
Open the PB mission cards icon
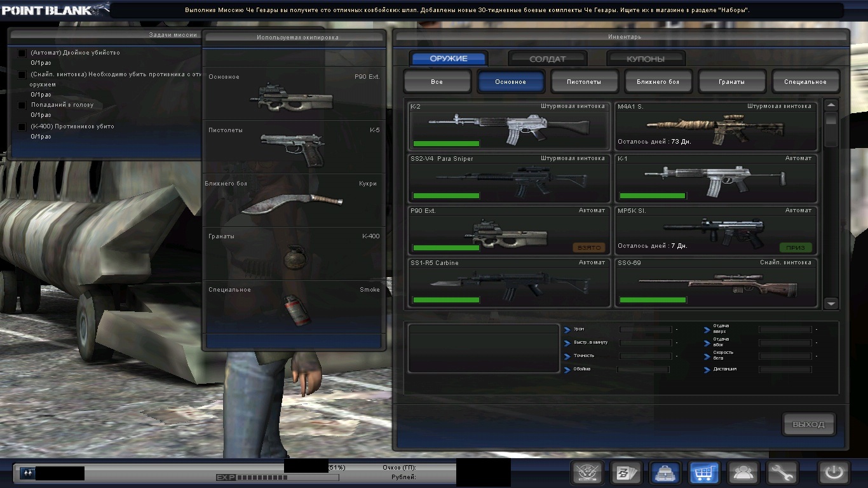click(626, 473)
